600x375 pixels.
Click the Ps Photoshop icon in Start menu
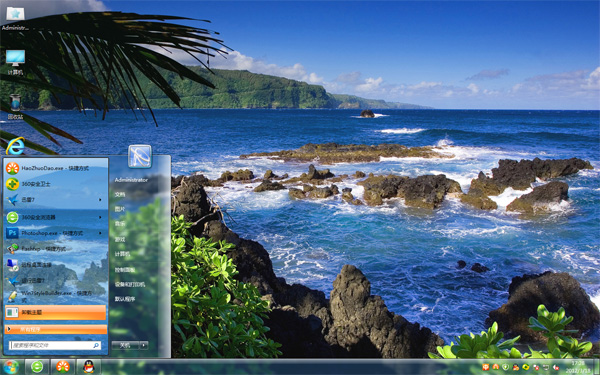[12, 233]
